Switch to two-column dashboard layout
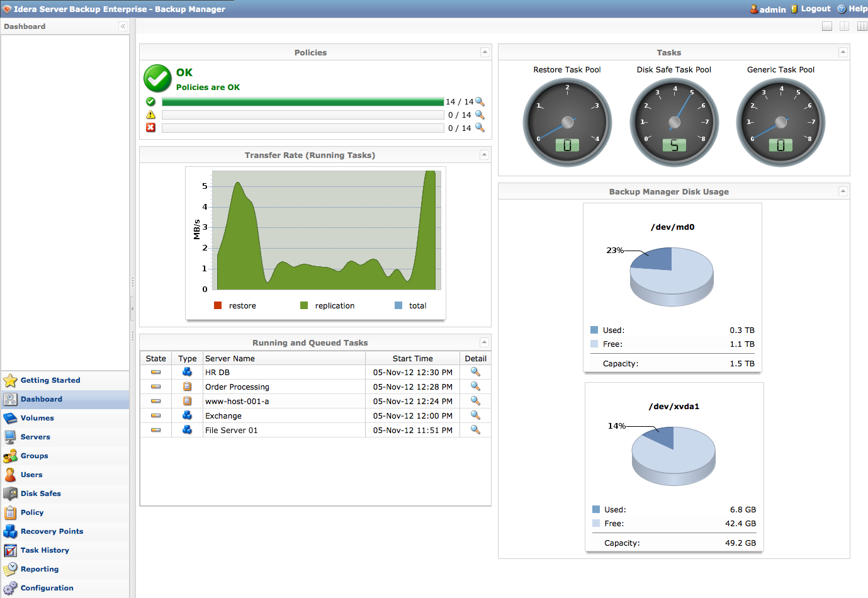The image size is (868, 598). pos(845,26)
